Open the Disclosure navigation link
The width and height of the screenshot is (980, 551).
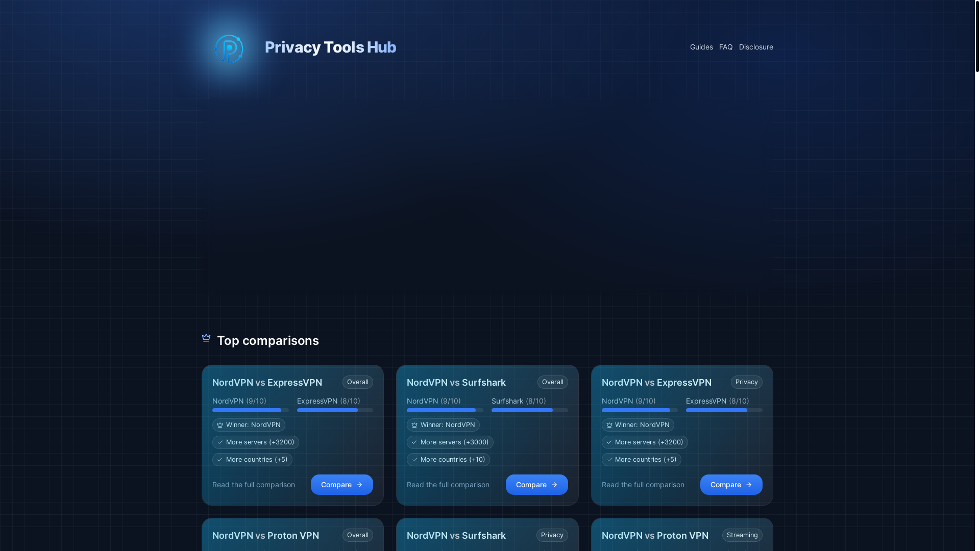pyautogui.click(x=756, y=47)
